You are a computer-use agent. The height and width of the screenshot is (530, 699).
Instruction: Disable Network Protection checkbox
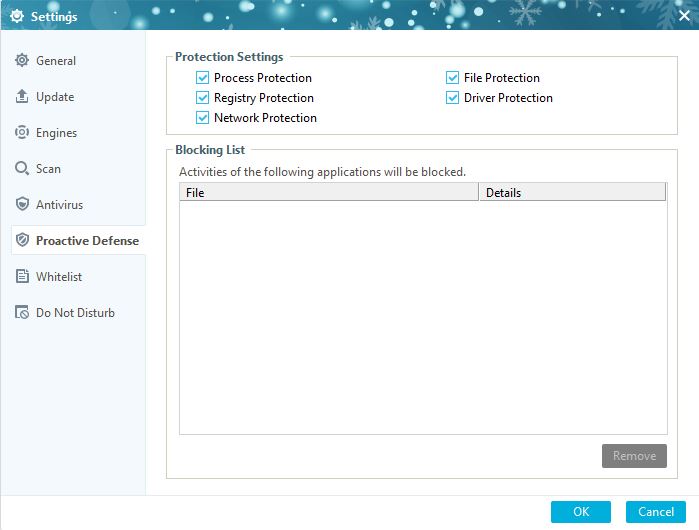202,118
